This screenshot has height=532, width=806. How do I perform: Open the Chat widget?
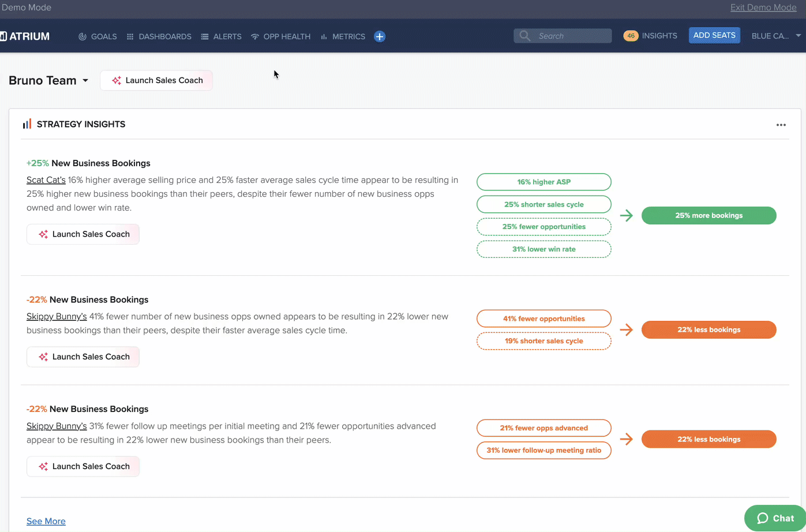(x=775, y=518)
